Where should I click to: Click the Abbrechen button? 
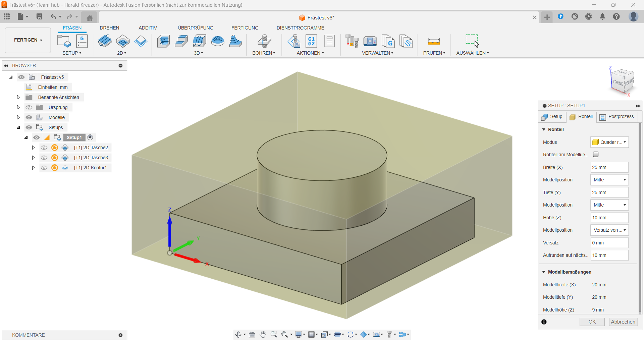click(x=623, y=322)
